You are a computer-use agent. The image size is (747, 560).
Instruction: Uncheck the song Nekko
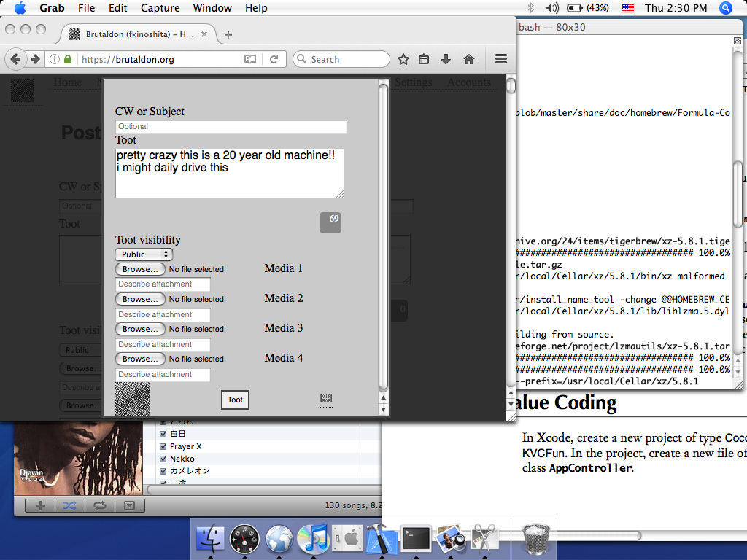163,459
